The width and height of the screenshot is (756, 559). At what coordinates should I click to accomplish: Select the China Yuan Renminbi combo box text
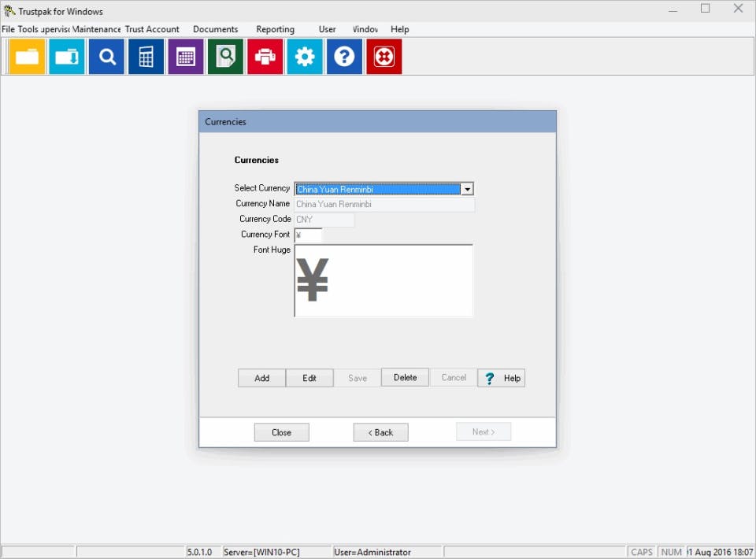tap(378, 190)
